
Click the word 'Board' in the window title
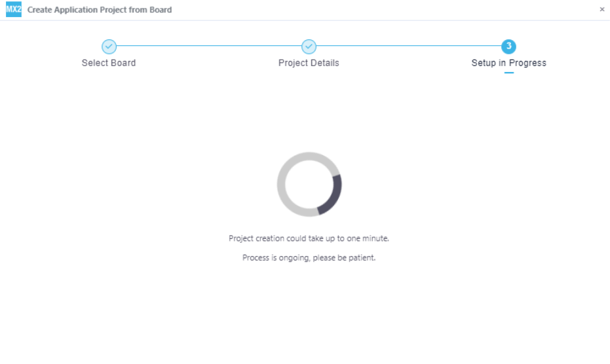coord(161,10)
